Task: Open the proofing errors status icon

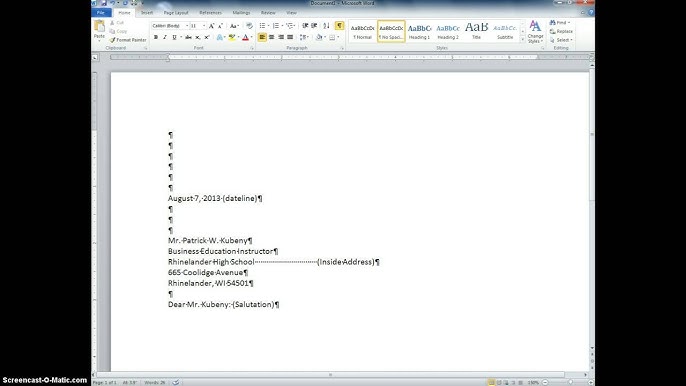Action: pos(175,382)
